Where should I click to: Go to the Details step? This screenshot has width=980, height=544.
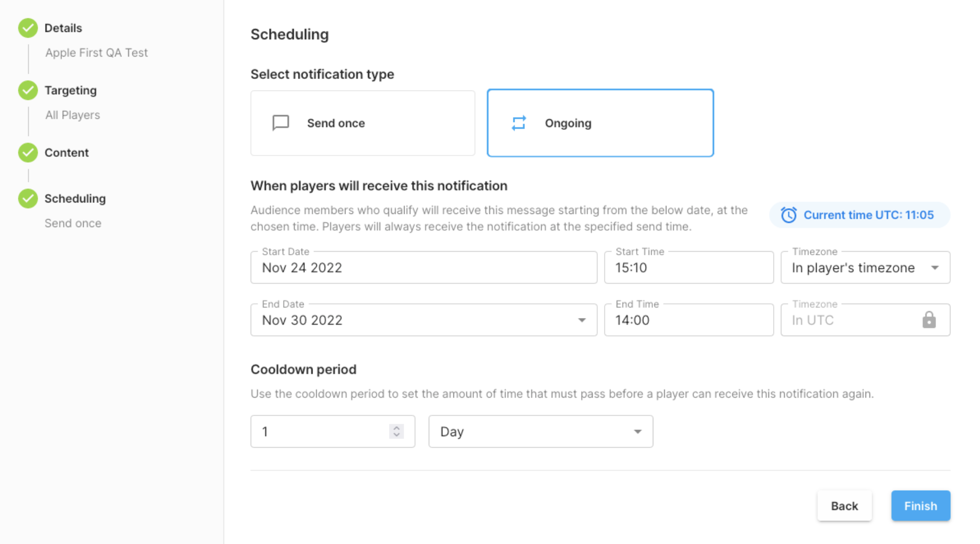tap(63, 28)
